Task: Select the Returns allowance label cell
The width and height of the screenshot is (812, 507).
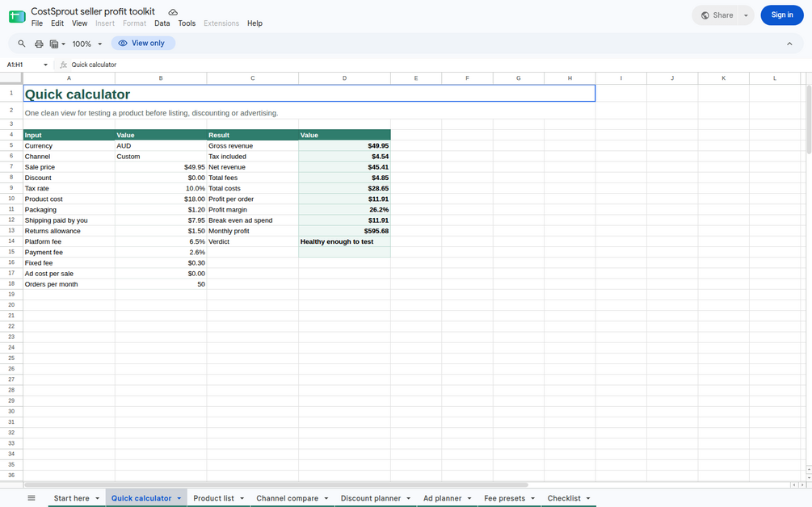Action: click(x=69, y=231)
